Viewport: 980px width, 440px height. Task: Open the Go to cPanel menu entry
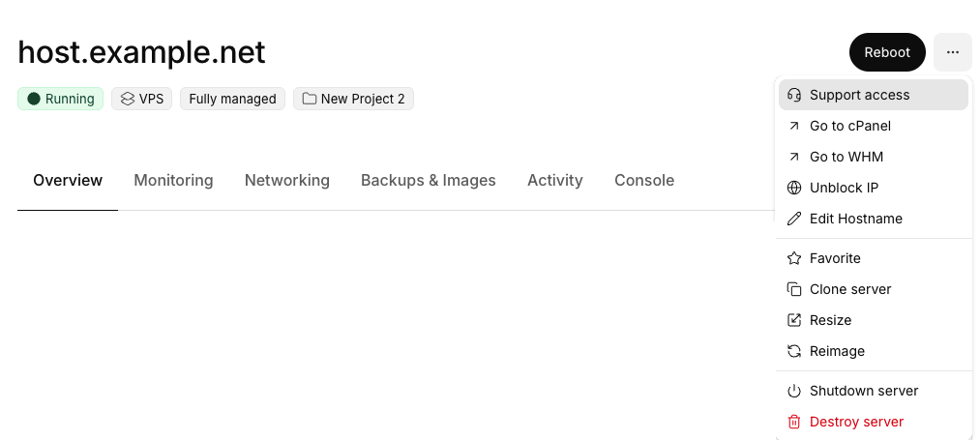tap(849, 126)
